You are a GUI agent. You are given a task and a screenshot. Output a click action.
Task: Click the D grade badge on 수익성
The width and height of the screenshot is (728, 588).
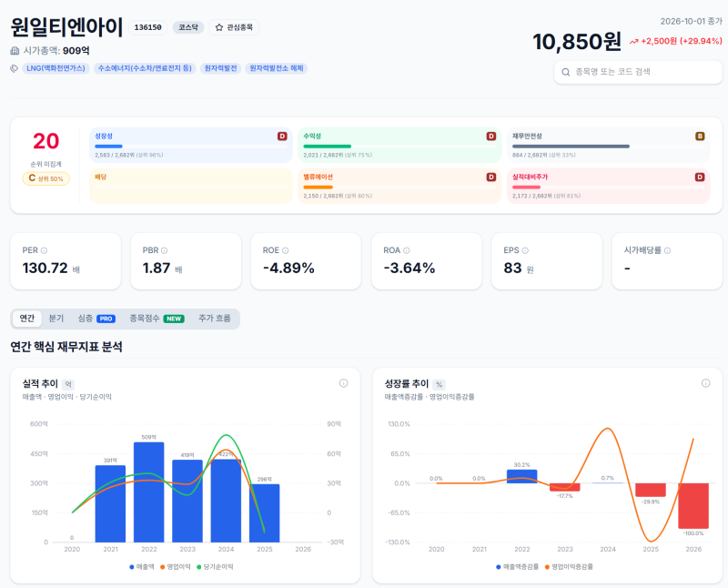pos(491,137)
